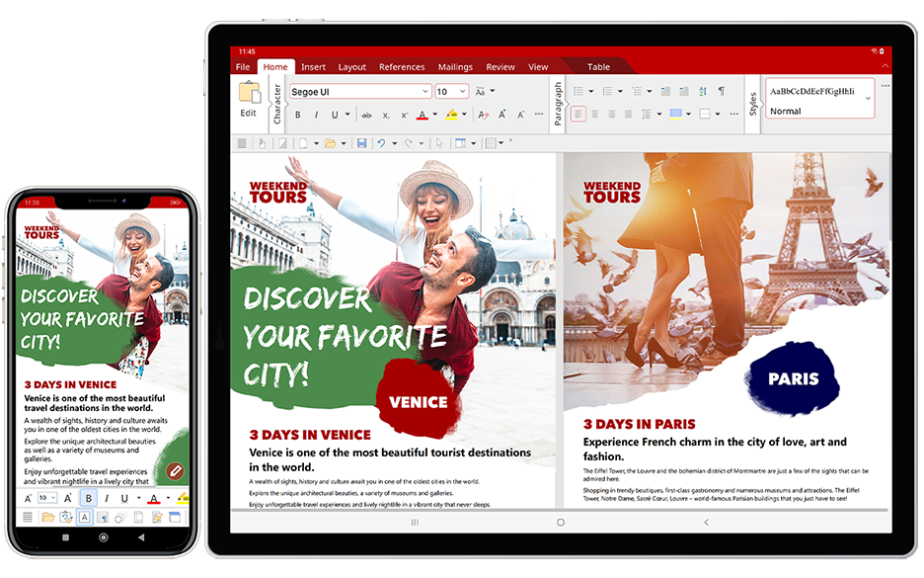Toggle strikethrough formatting in tablet ribbon
924x578 pixels.
[366, 115]
